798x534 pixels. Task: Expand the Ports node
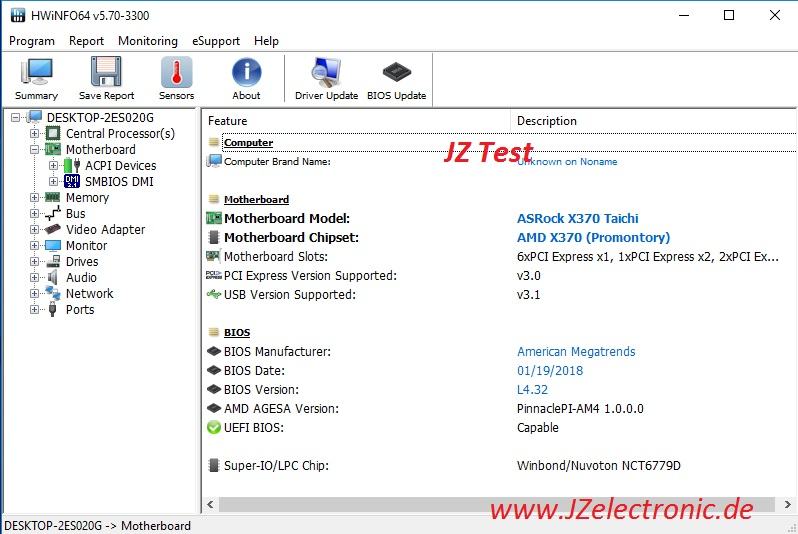pyautogui.click(x=34, y=310)
